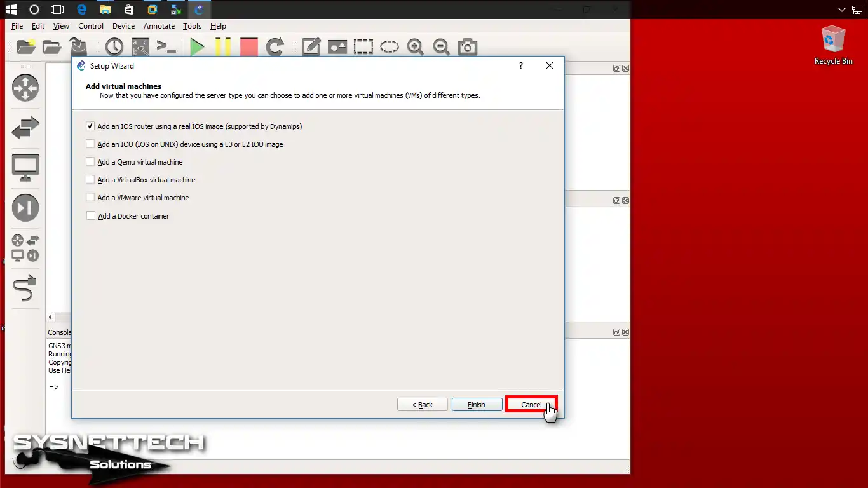Screen dimensions: 868x488
Task: Click the Save project toolbar icon
Action: coord(78,46)
